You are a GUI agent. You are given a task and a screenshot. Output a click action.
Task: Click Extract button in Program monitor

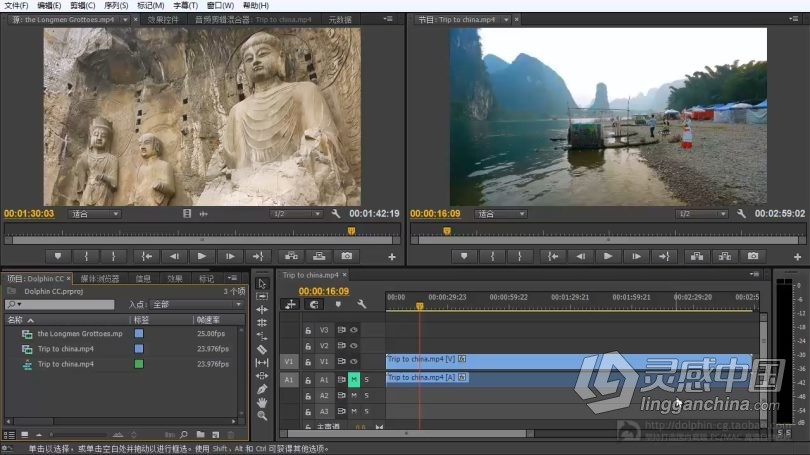point(725,256)
